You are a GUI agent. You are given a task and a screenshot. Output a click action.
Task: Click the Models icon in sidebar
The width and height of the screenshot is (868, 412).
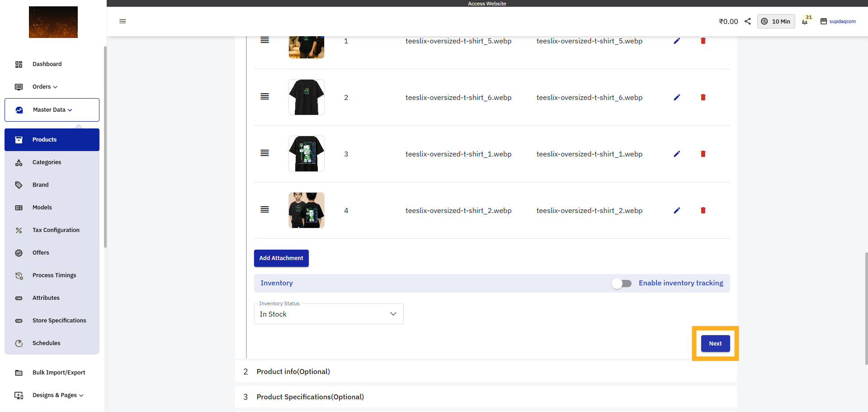click(x=19, y=208)
